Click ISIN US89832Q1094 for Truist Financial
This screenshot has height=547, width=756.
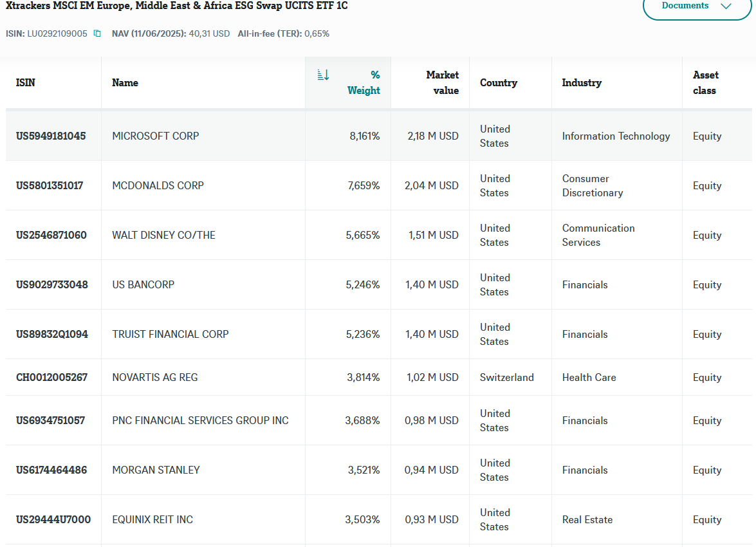tap(52, 334)
